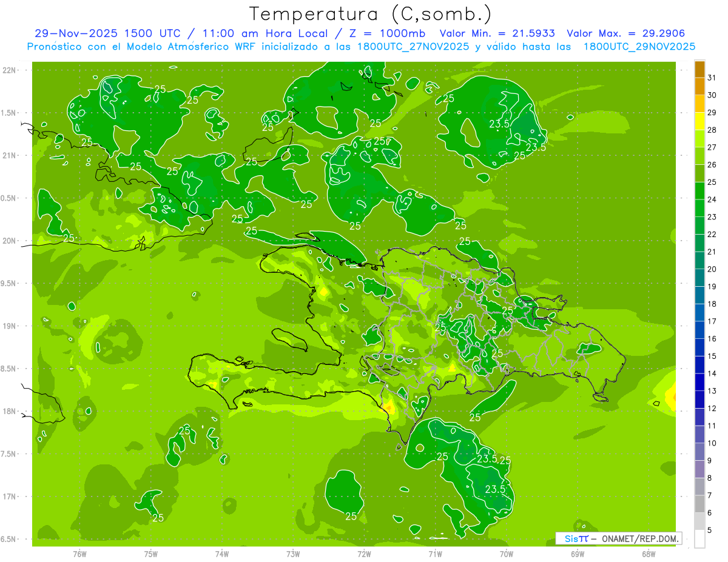Click the '18N' latitude axis label
The image size is (728, 562).
[9, 412]
